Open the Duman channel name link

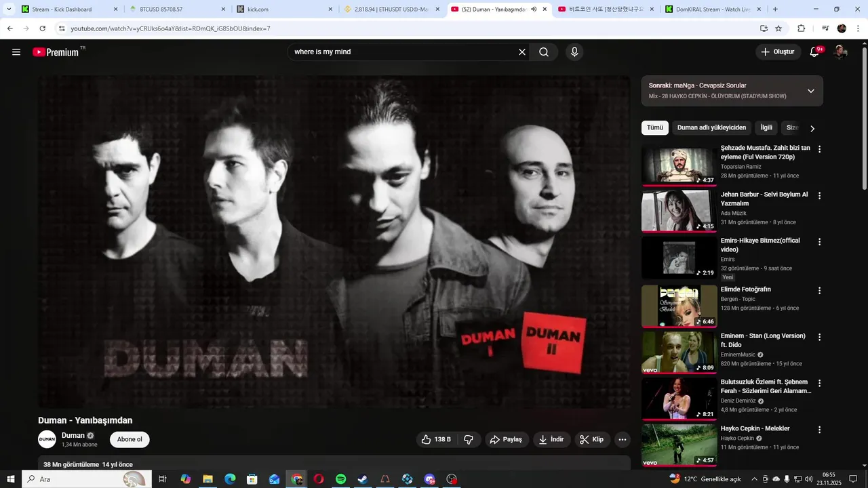(x=73, y=435)
